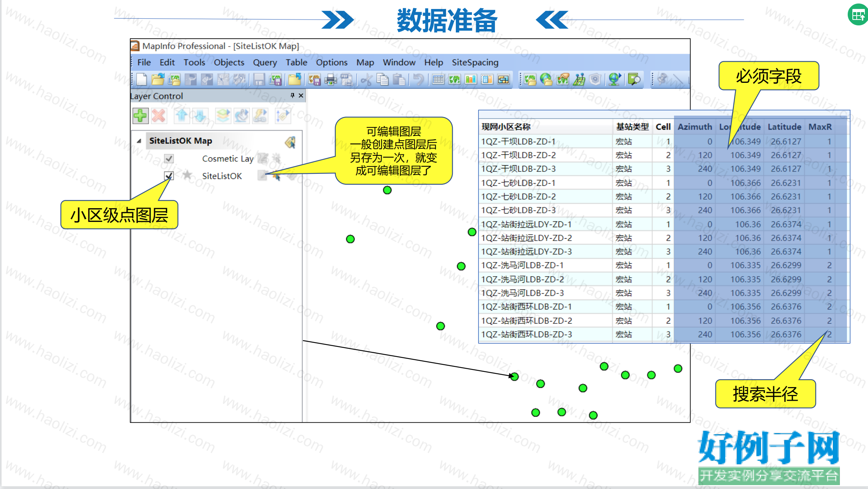Open a New Browser window icon
Screen dimensions: 868x489
tap(438, 80)
